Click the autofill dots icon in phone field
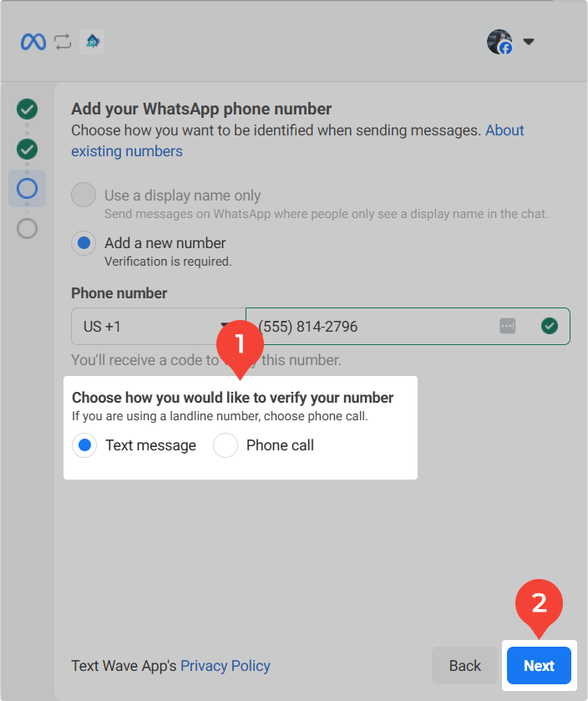The width and height of the screenshot is (588, 701). [508, 326]
